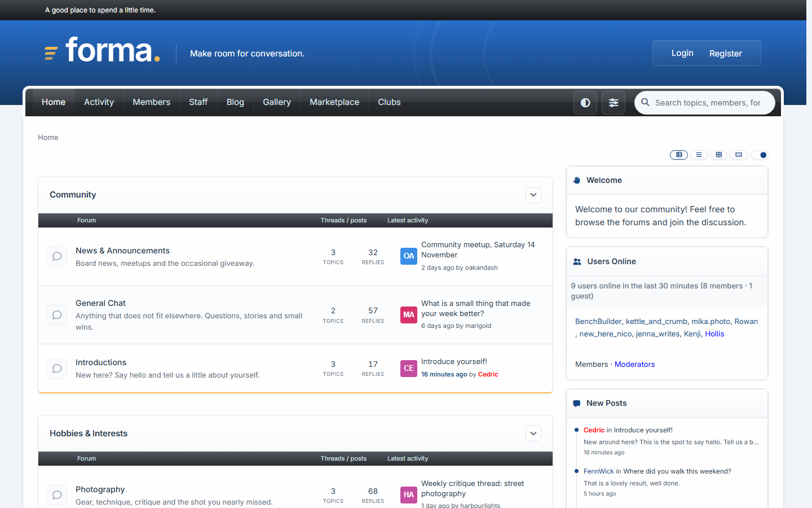The height and width of the screenshot is (508, 812).
Task: Open the Staff tab
Action: tap(198, 102)
